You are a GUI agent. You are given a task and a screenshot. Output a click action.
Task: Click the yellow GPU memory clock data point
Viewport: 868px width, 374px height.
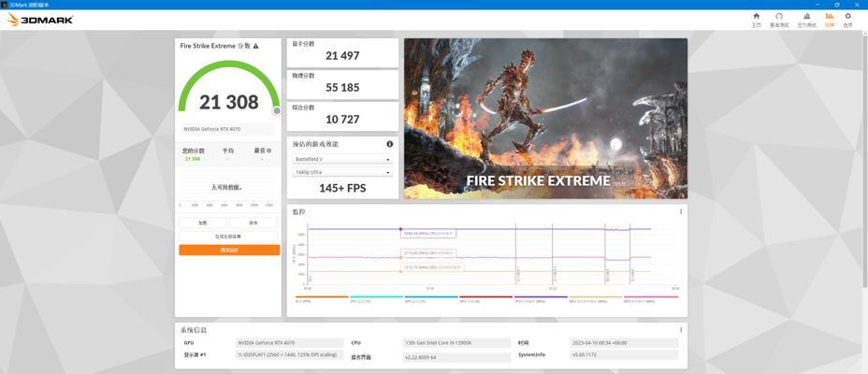pos(400,271)
